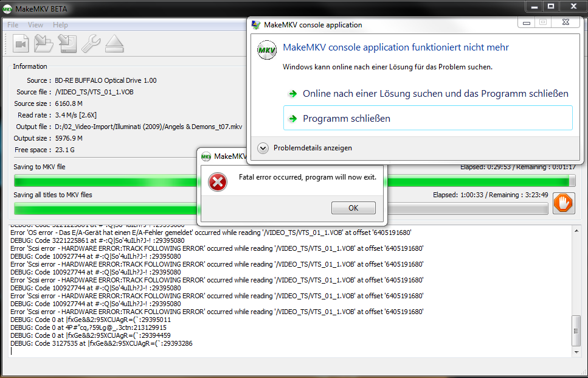This screenshot has width=588, height=378.
Task: Click the log panel scrollbar down arrow
Action: [576, 352]
